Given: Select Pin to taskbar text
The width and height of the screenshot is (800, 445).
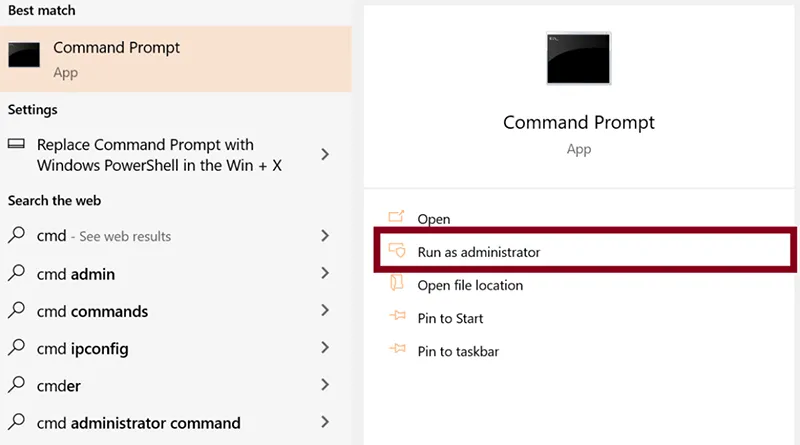Looking at the screenshot, I should (x=458, y=351).
